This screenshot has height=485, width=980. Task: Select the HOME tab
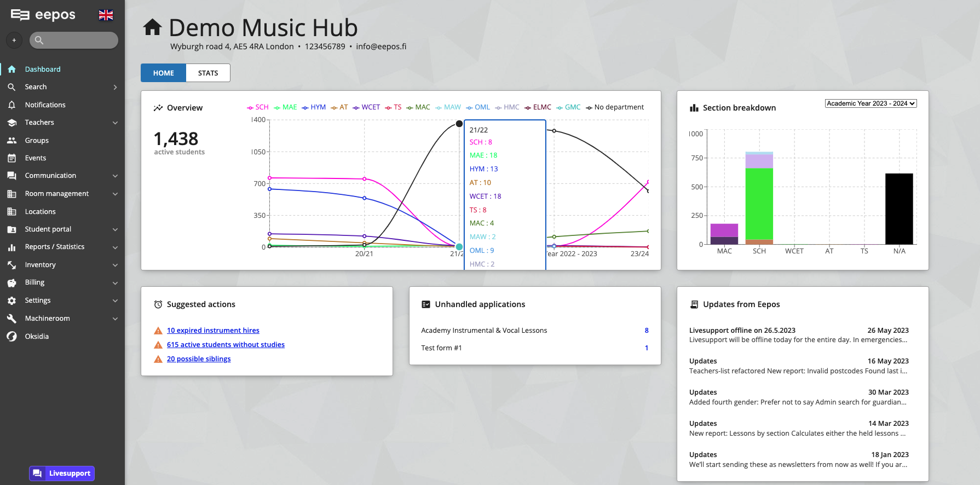point(163,73)
